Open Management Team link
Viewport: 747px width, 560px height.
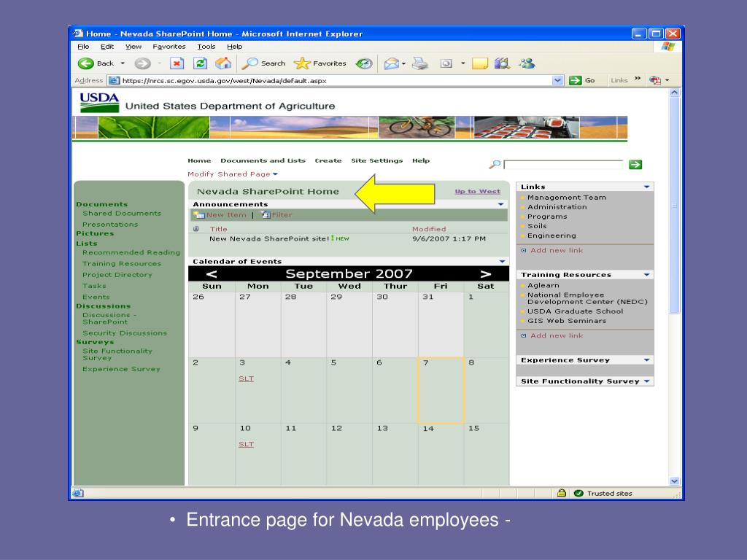coord(567,198)
